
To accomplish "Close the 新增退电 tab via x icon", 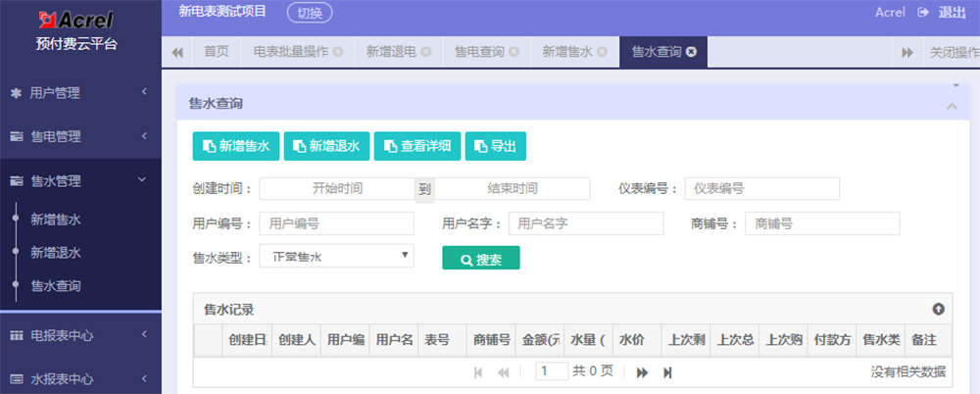I will point(426,52).
